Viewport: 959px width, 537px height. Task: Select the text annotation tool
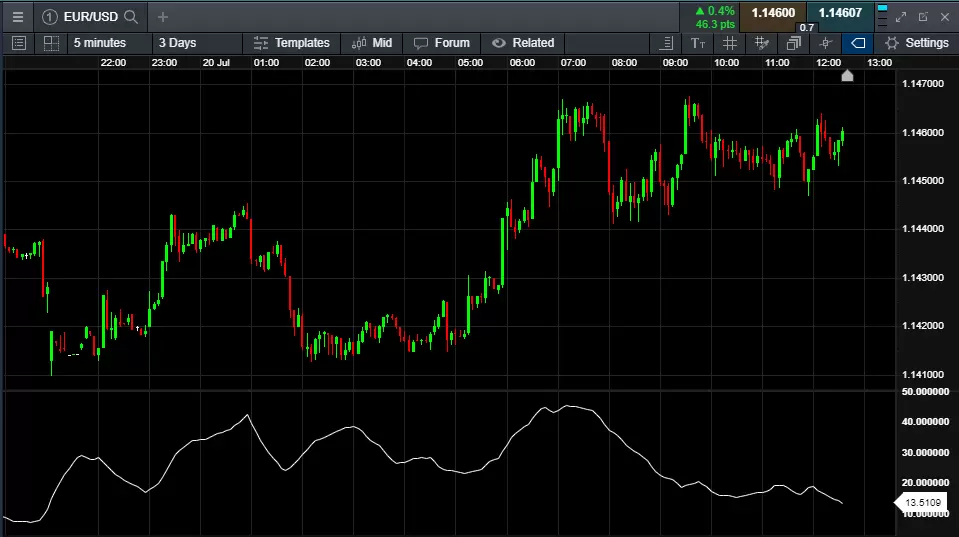pos(698,43)
